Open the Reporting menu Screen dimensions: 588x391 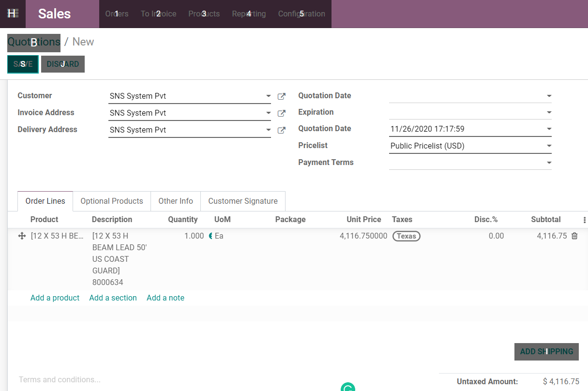click(249, 14)
